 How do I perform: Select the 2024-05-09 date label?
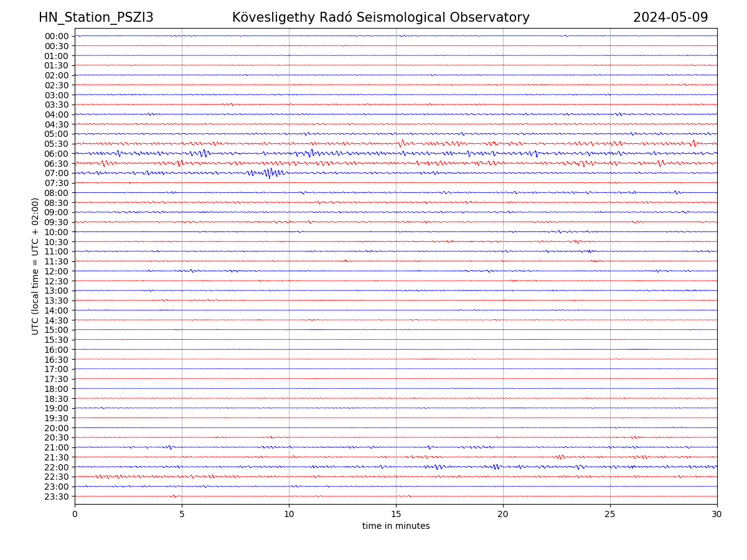click(x=670, y=17)
